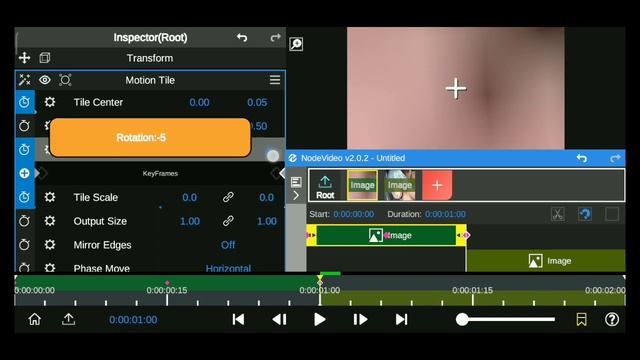This screenshot has height=360, width=640.
Task: Select the green Image clip on timeline
Action: coord(387,236)
